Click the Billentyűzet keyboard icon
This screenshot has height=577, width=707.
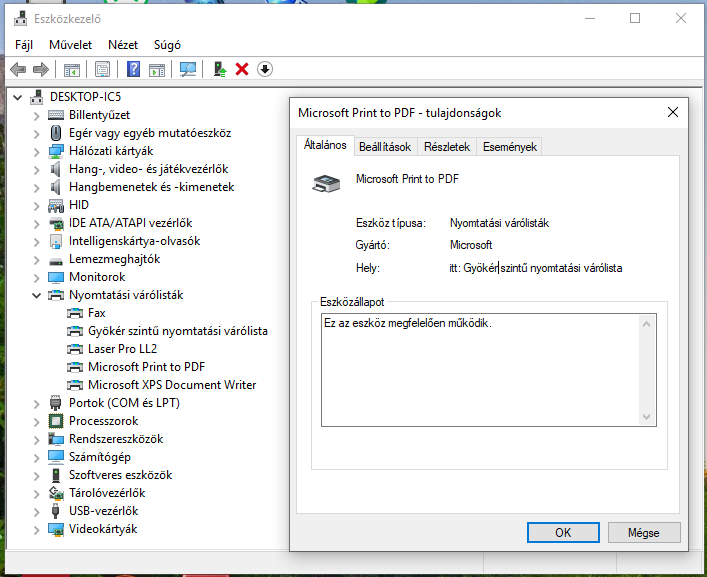tap(56, 115)
